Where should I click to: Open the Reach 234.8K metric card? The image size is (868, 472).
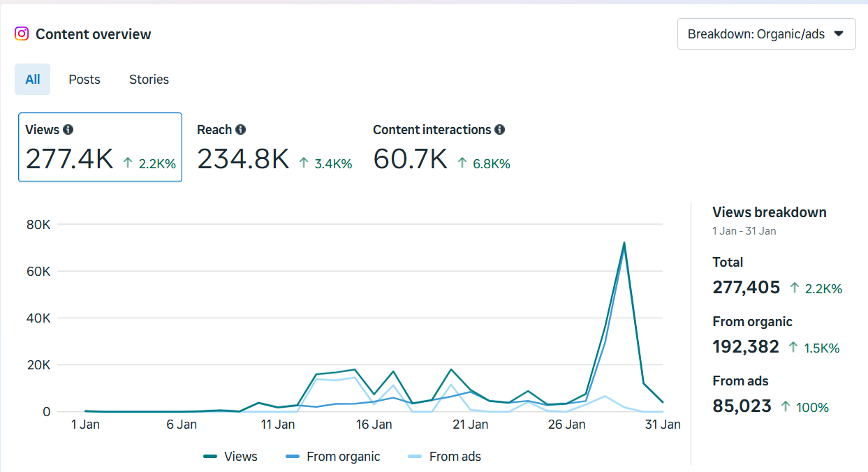tap(274, 147)
